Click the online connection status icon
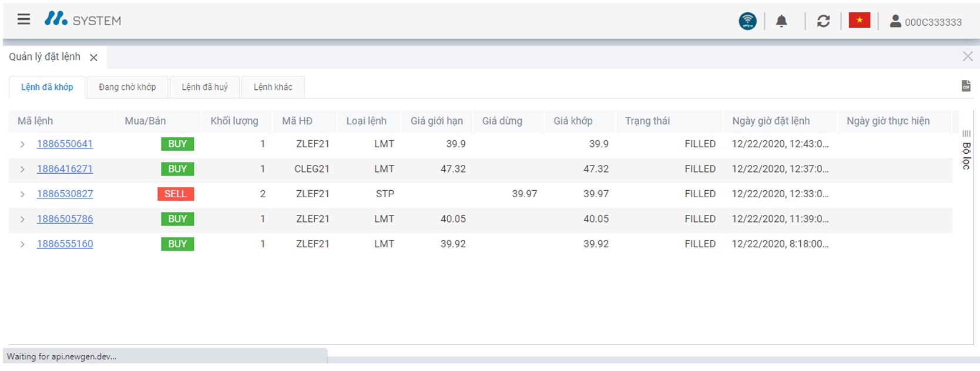The width and height of the screenshot is (980, 371). click(x=747, y=21)
